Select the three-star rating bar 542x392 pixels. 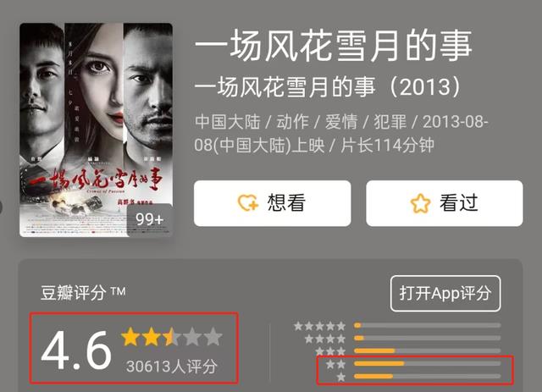point(427,351)
